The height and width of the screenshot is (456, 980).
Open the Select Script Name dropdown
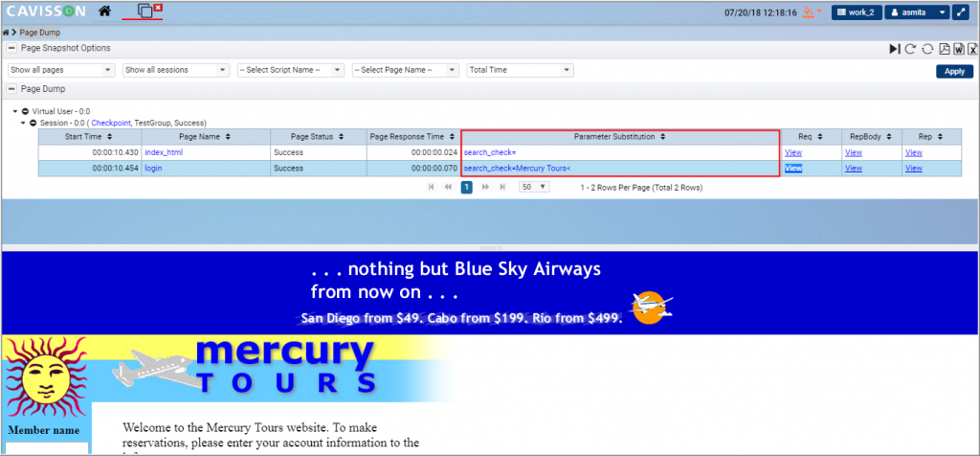[x=291, y=70]
